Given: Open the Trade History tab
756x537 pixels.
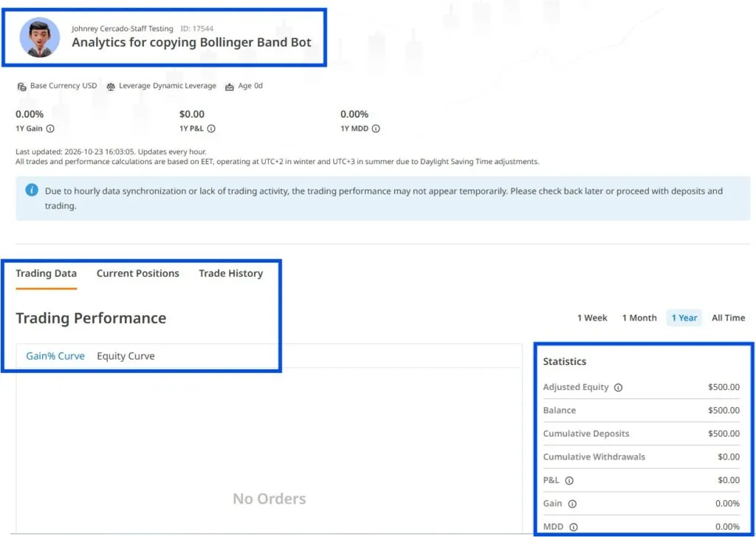Looking at the screenshot, I should pyautogui.click(x=231, y=273).
